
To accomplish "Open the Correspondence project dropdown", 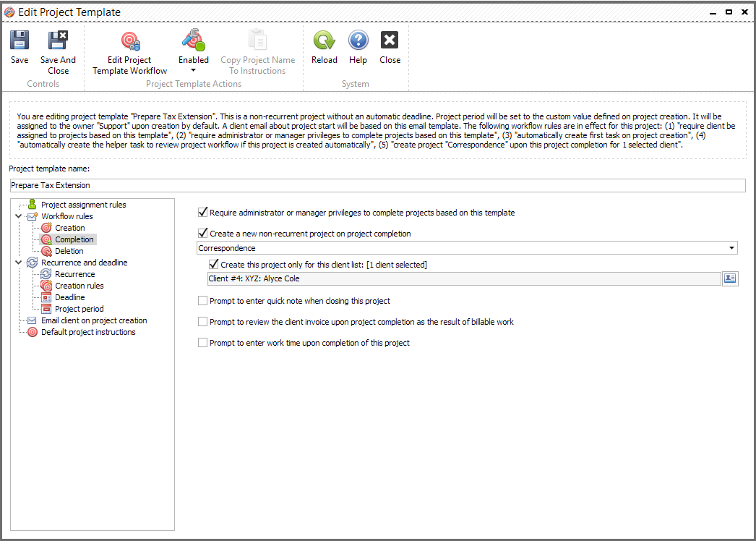I will 731,248.
